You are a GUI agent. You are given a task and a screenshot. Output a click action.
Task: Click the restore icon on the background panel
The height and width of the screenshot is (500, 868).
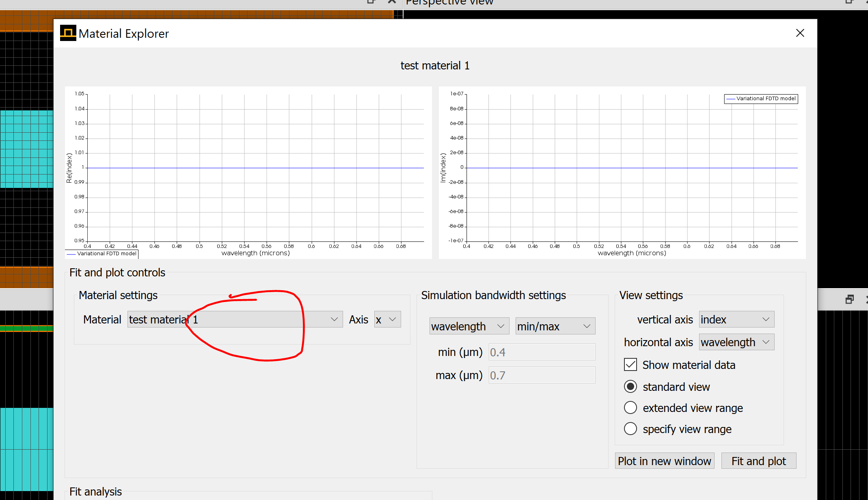[849, 300]
